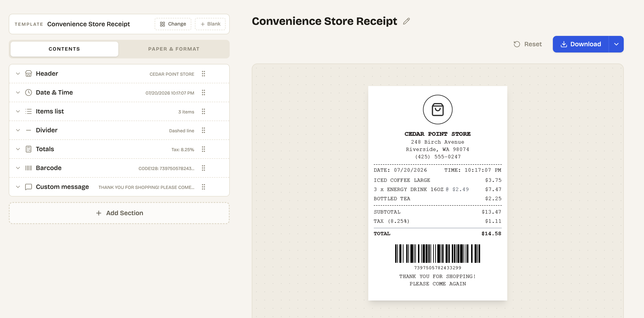The height and width of the screenshot is (318, 644).
Task: Expand the Custom message section
Action: [18, 187]
